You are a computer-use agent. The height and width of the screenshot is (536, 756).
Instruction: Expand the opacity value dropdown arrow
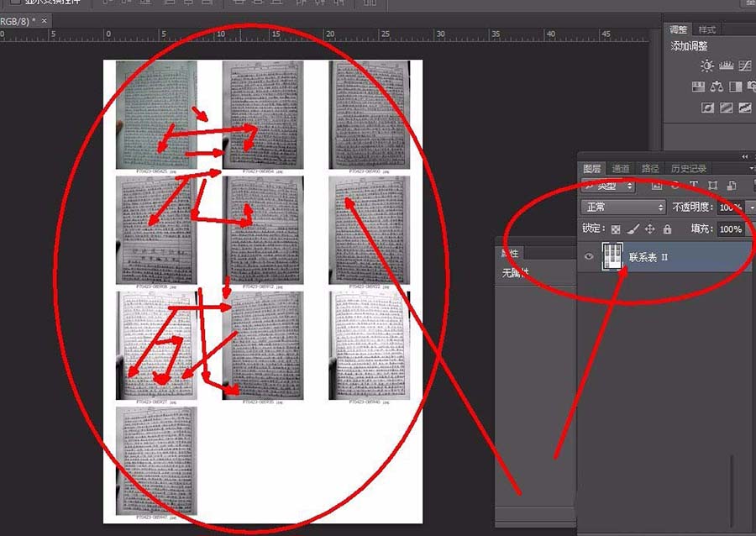tap(752, 206)
